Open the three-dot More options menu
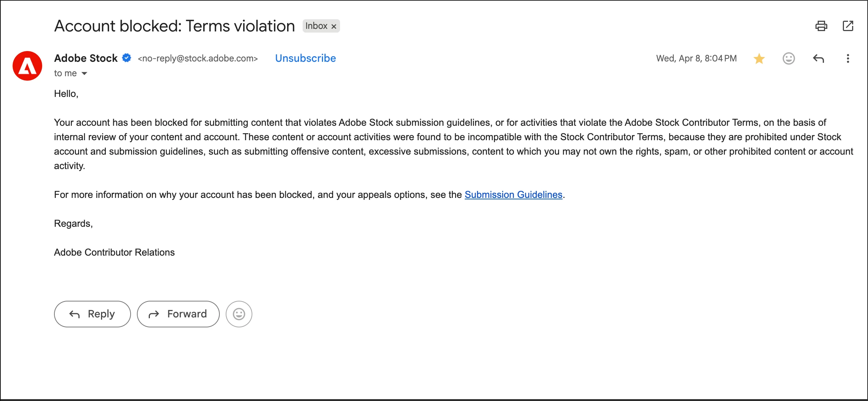The height and width of the screenshot is (401, 868). [848, 58]
